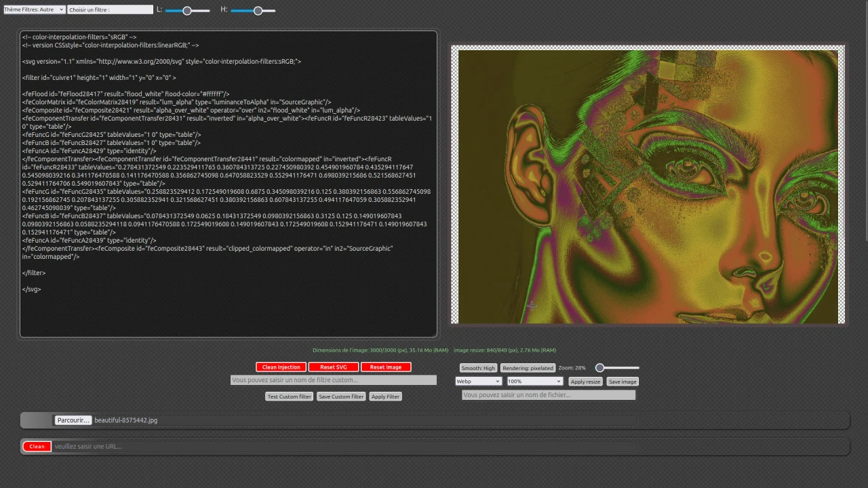Toggle Rendering: pixelated mode
The image size is (868, 488).
pyautogui.click(x=527, y=367)
